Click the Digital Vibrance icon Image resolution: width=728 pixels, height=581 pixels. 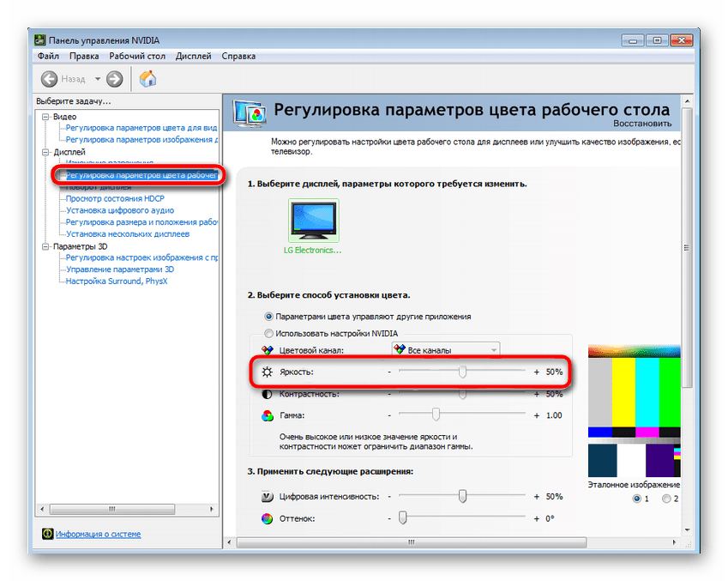click(268, 496)
